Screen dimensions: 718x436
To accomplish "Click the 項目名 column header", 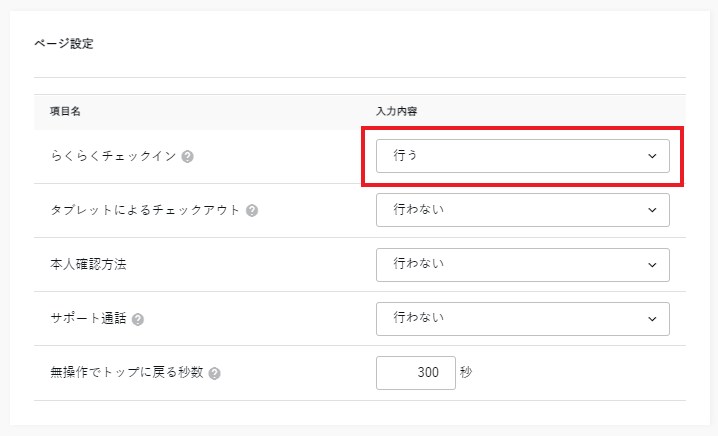I will [64, 111].
